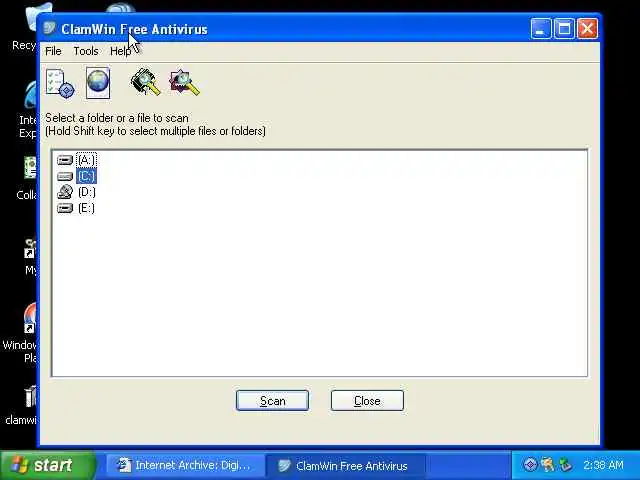Click the ClamWin tray icon
The height and width of the screenshot is (480, 640).
pos(530,464)
